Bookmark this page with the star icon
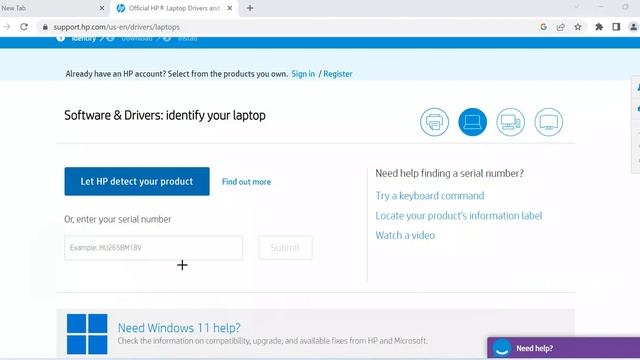The height and width of the screenshot is (360, 640). [578, 27]
